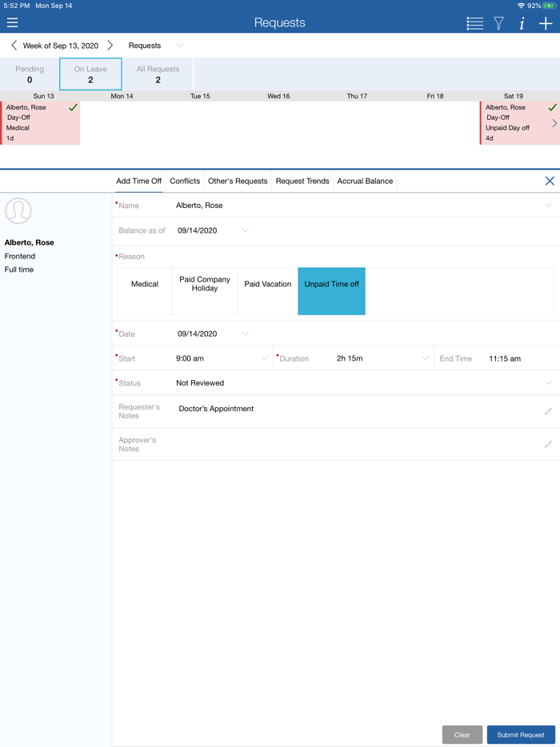The width and height of the screenshot is (560, 747).
Task: Close the Add Time Off panel
Action: 550,181
